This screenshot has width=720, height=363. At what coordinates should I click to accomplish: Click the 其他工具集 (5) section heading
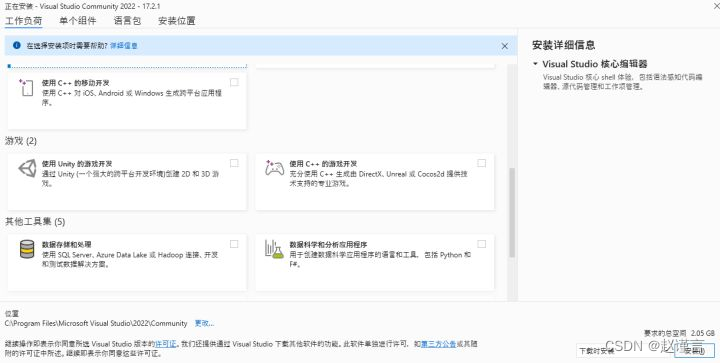click(35, 222)
